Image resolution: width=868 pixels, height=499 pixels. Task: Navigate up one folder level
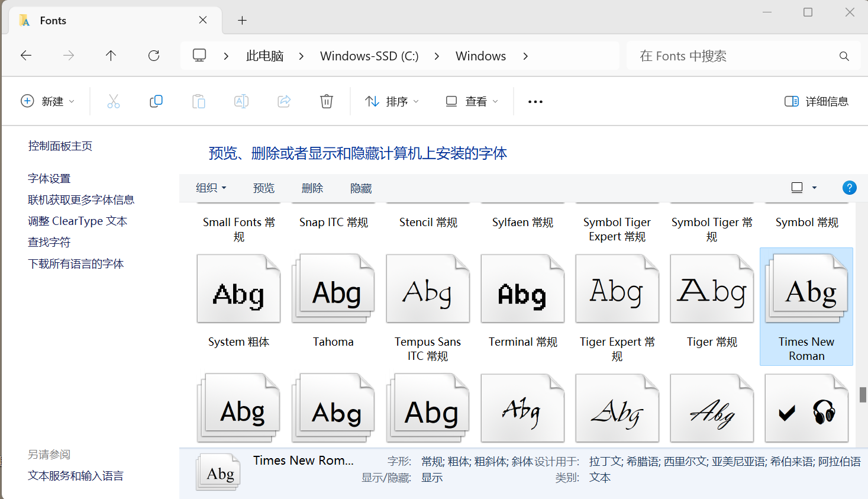pos(111,56)
